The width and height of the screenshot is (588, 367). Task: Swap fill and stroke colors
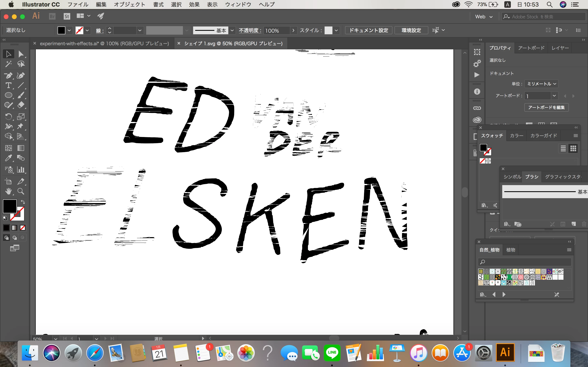point(23,202)
